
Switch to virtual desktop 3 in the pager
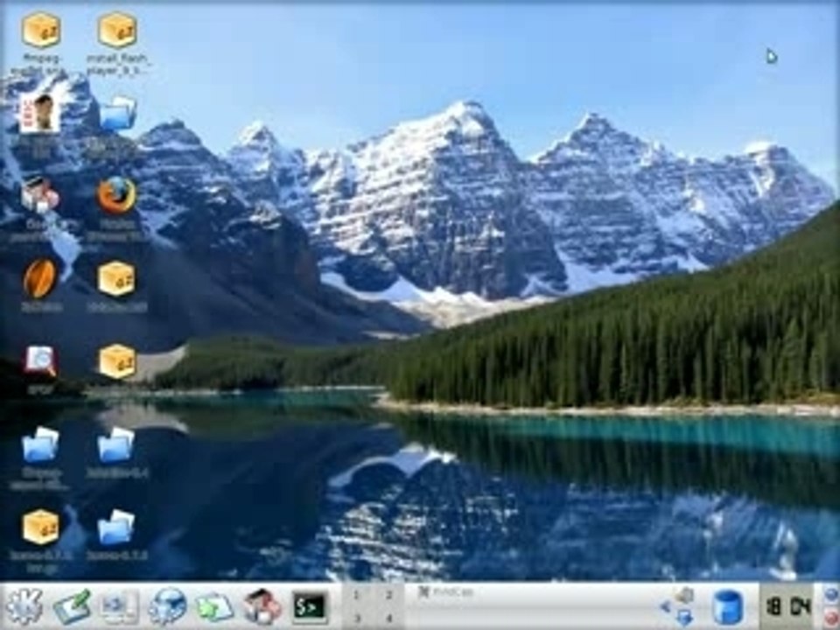(x=357, y=619)
